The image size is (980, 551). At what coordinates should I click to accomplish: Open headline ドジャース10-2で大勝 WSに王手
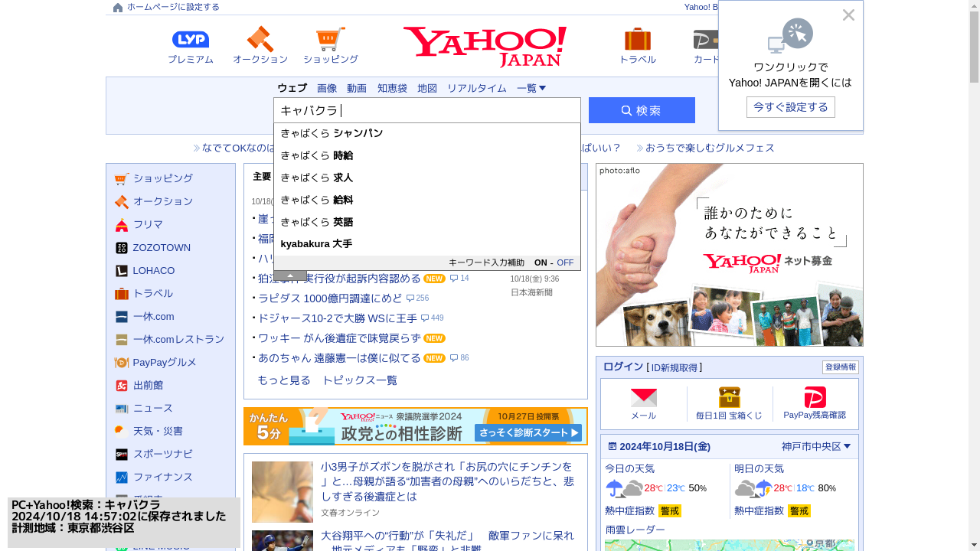pyautogui.click(x=338, y=318)
